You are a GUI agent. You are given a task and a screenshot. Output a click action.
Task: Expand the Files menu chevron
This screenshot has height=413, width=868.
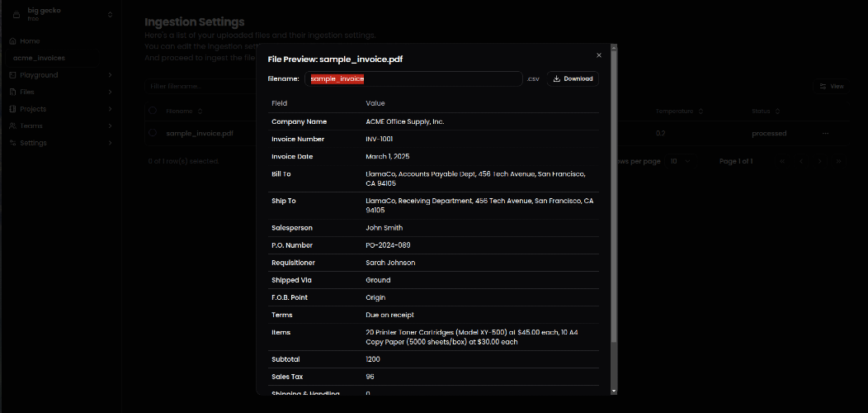[110, 92]
